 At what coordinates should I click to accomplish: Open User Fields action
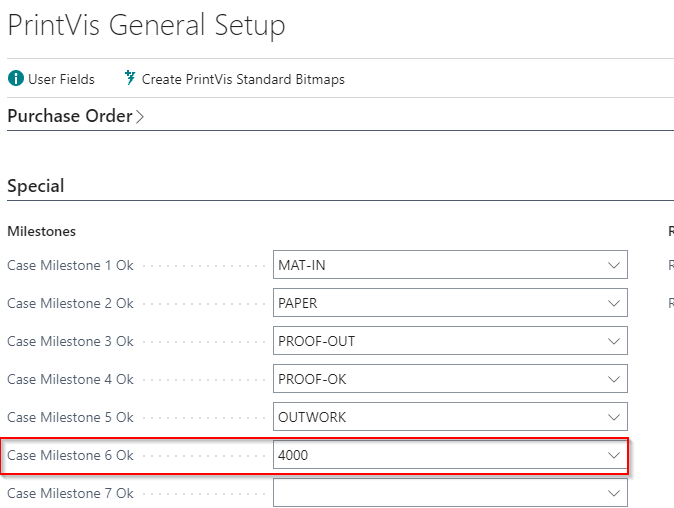pyautogui.click(x=51, y=79)
